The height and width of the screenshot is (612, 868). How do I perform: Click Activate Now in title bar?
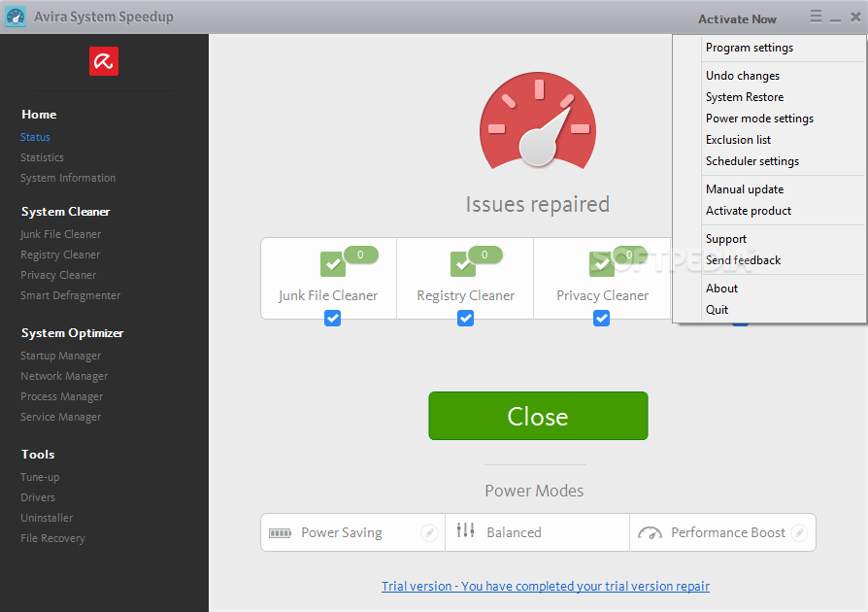737,18
